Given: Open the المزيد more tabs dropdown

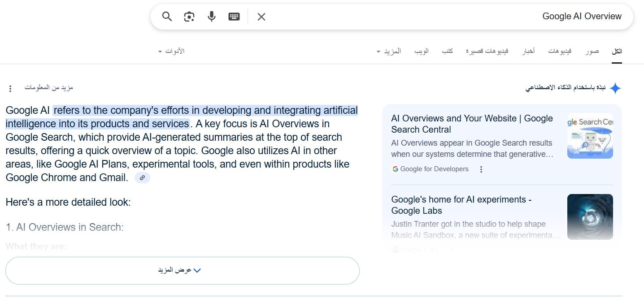Looking at the screenshot, I should point(388,52).
